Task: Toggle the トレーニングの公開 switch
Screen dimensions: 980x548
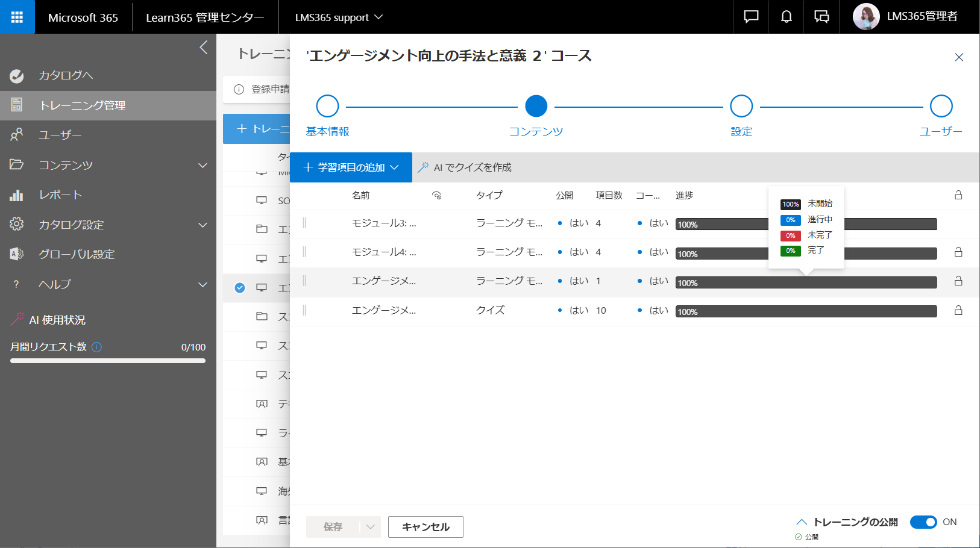Action: click(x=923, y=522)
